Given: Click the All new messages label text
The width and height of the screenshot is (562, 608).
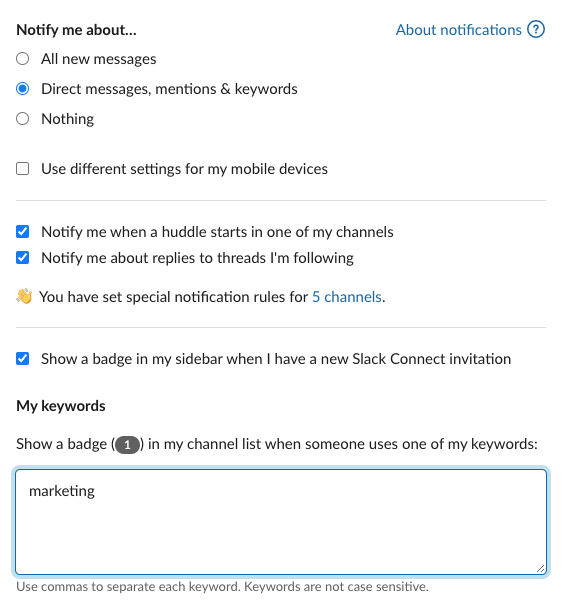Looking at the screenshot, I should point(99,59).
